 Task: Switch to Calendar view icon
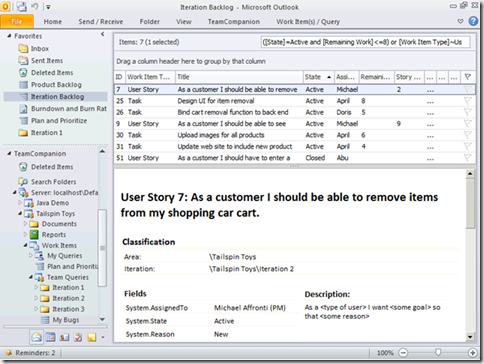51,337
